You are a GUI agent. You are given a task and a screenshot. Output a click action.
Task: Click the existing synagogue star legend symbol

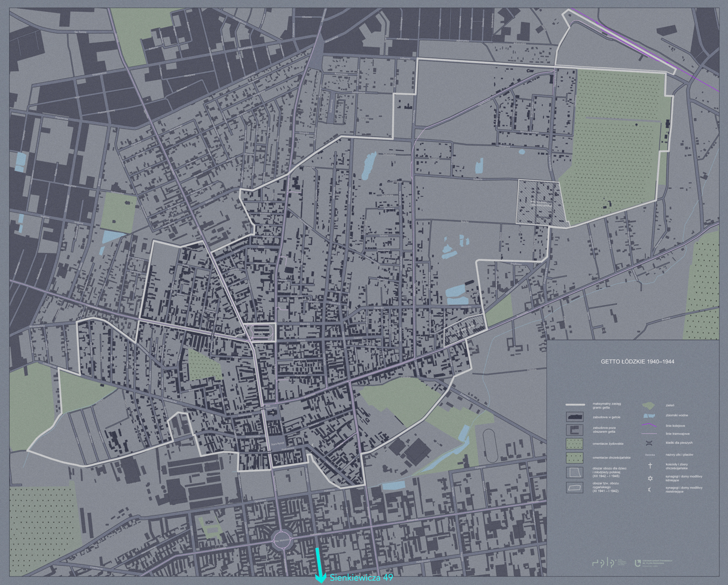[x=650, y=478]
